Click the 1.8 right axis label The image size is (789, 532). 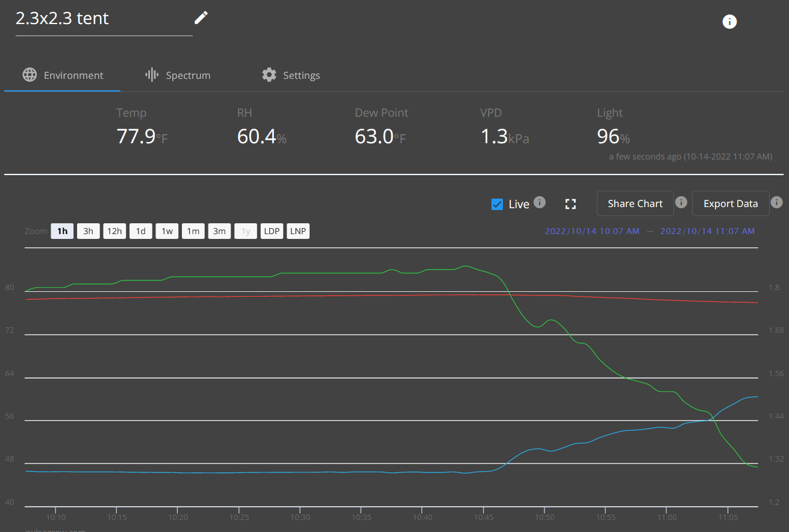pyautogui.click(x=774, y=288)
